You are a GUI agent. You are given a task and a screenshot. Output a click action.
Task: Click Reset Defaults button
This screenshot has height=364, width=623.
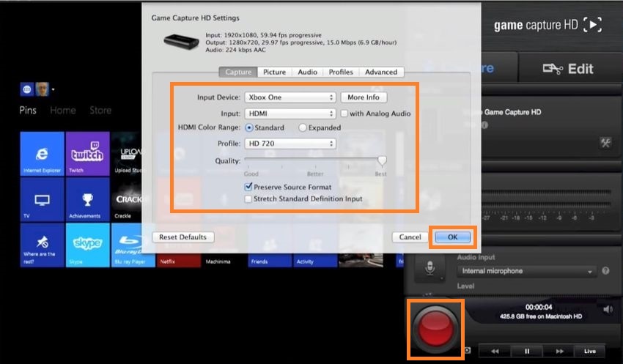pyautogui.click(x=183, y=237)
